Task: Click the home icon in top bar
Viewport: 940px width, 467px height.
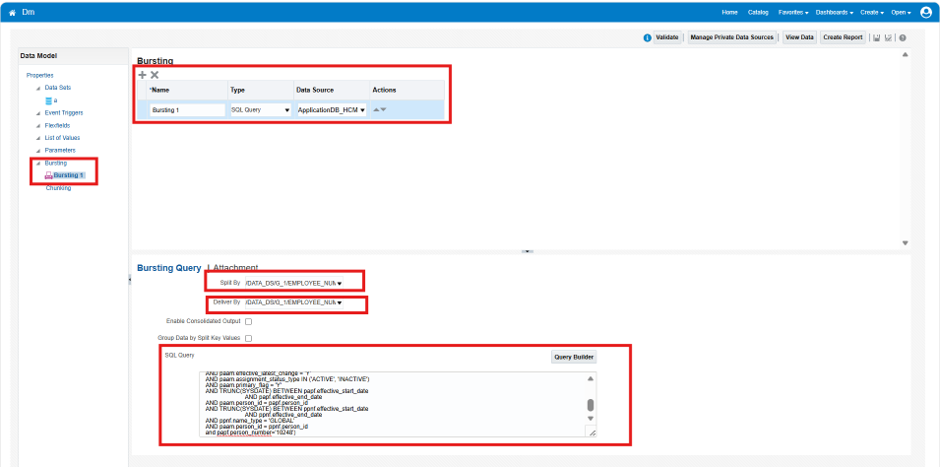Action: click(12, 13)
